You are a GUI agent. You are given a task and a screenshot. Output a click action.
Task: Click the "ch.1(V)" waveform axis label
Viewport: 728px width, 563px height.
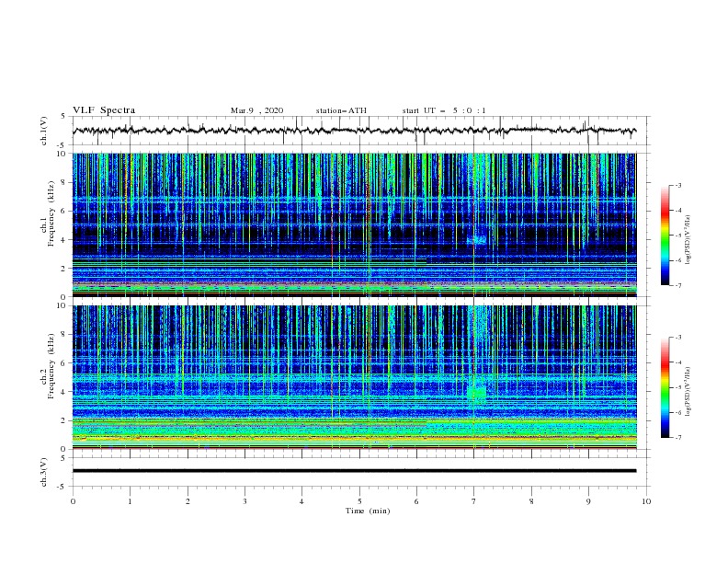tap(44, 131)
